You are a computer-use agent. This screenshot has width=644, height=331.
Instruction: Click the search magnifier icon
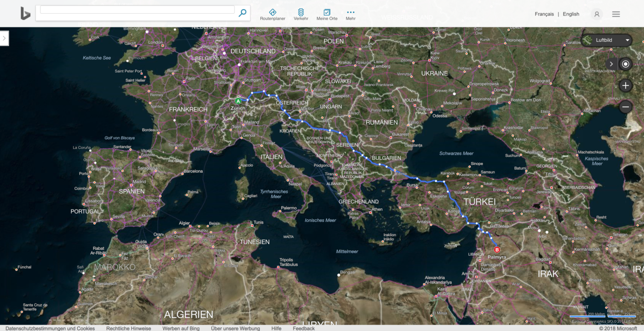tap(242, 13)
